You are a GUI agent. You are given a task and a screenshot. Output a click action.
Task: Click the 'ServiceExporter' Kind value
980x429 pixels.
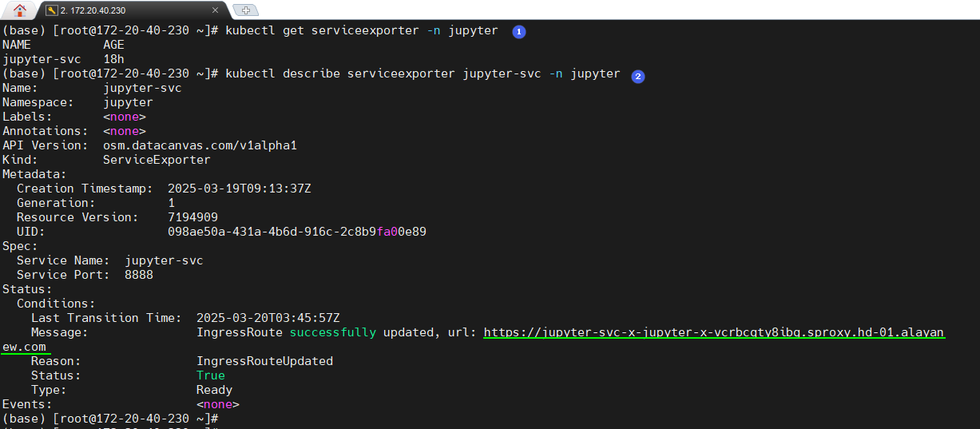point(157,160)
